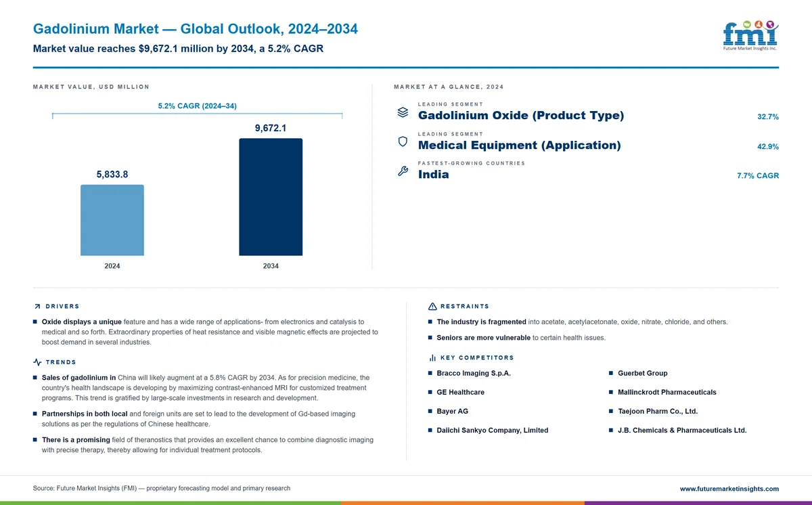Screen dimensions: 812x505
Task: Click the FMI Future Market Insights logo
Action: [x=750, y=36]
